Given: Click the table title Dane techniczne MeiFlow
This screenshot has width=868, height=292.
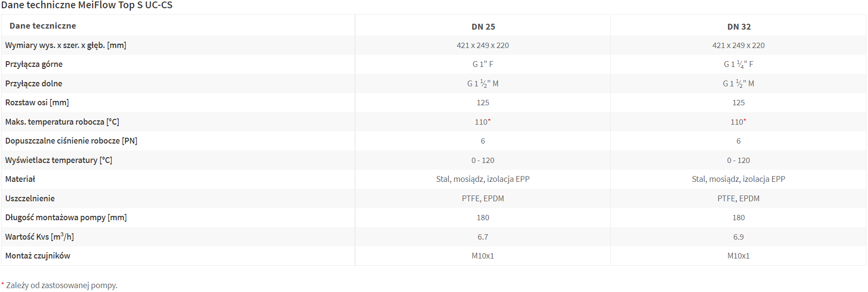Looking at the screenshot, I should (87, 5).
